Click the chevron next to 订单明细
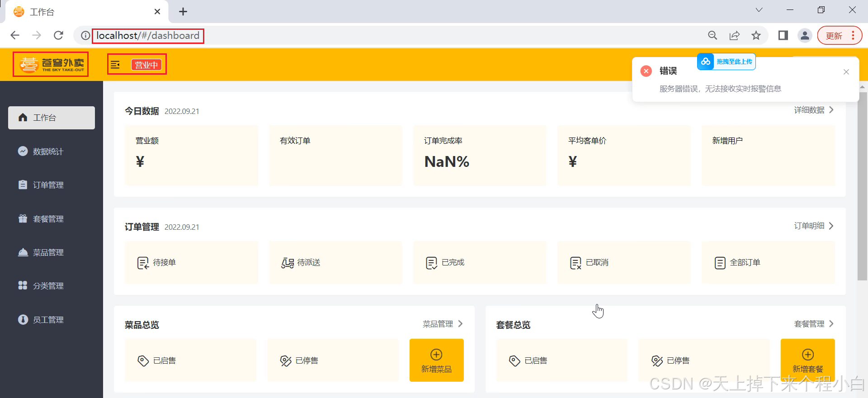 pyautogui.click(x=831, y=226)
